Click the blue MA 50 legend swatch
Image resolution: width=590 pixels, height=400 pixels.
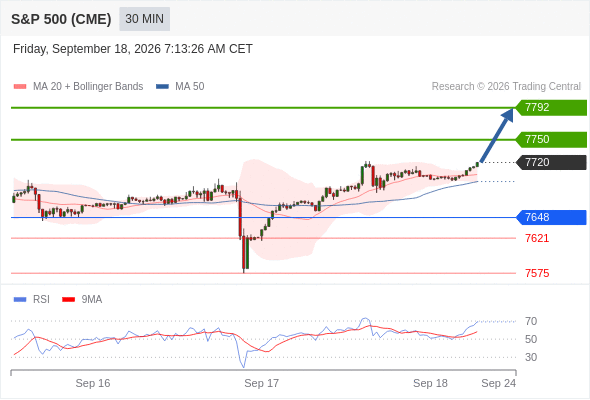(162, 87)
